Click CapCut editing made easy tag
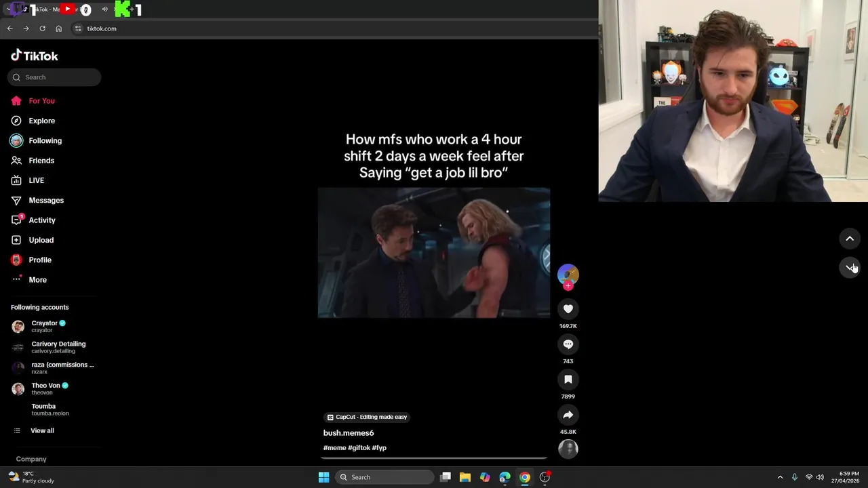This screenshot has width=868, height=488. pos(367,418)
